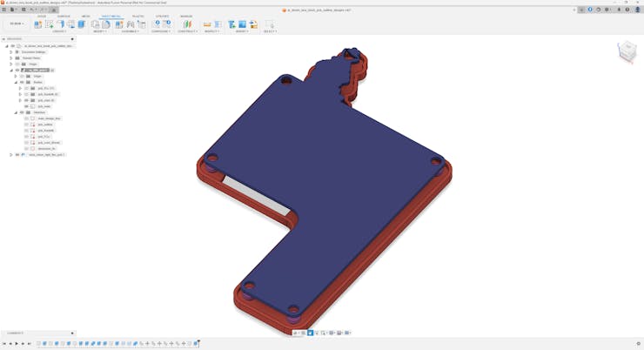Open the Construct menu dropdown
The image size is (644, 350).
pos(187,31)
